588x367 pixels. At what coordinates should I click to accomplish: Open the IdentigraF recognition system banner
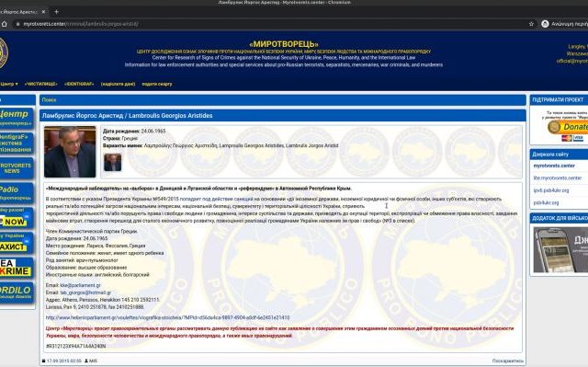(x=16, y=143)
